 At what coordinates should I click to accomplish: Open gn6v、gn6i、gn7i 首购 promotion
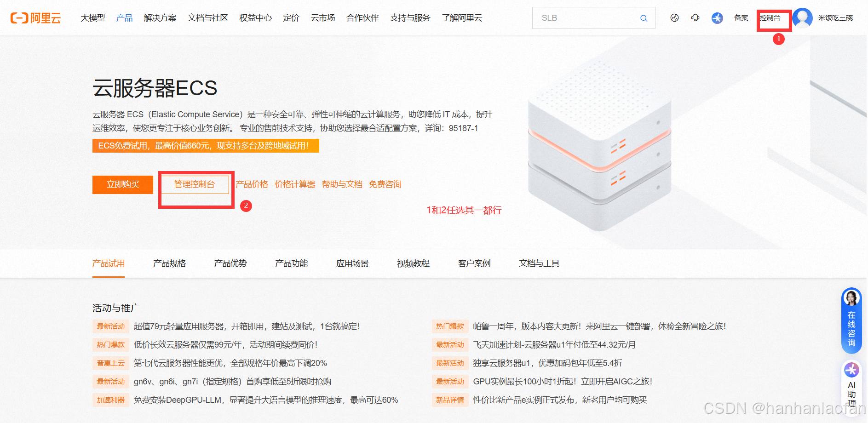[x=232, y=382]
